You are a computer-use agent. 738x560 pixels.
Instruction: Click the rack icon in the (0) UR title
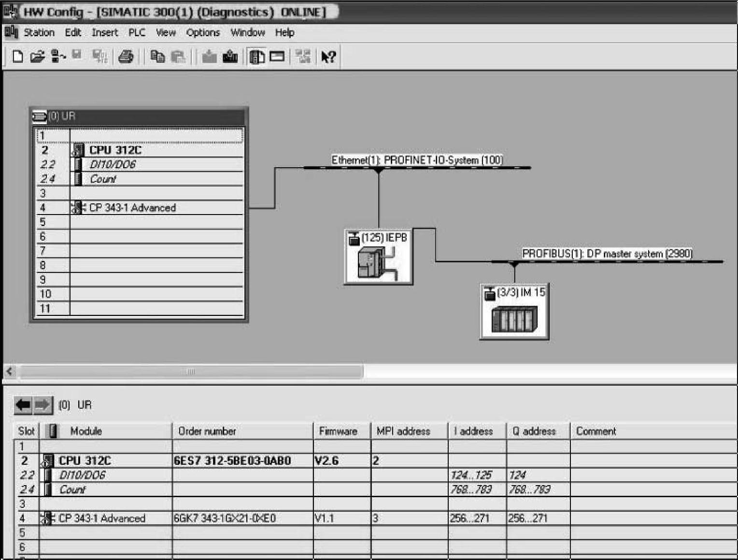point(40,116)
